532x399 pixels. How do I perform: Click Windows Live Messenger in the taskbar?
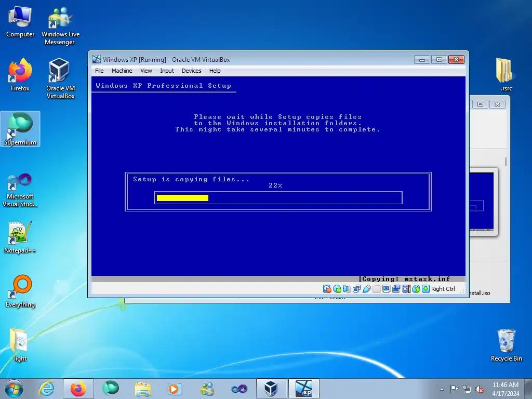[x=207, y=389]
